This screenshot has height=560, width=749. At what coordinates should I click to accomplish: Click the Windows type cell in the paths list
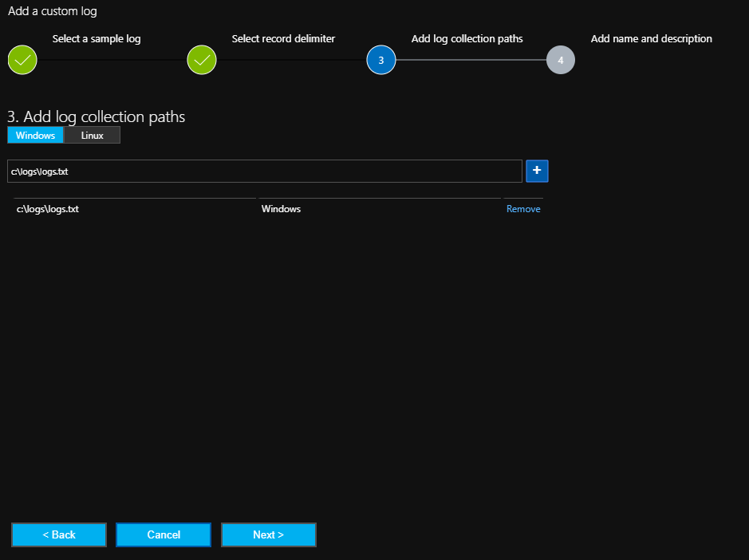pos(281,209)
